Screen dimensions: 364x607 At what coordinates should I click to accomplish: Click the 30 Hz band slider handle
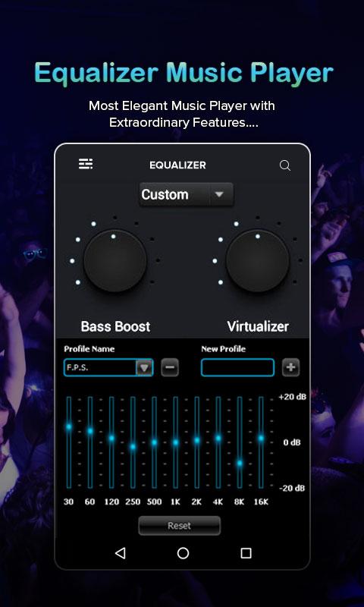[x=69, y=426]
